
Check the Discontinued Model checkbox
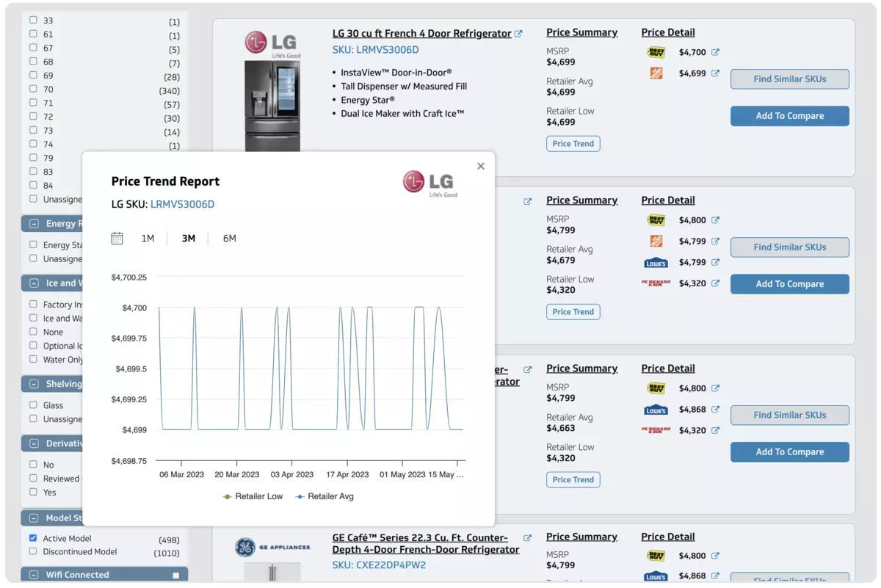click(33, 551)
